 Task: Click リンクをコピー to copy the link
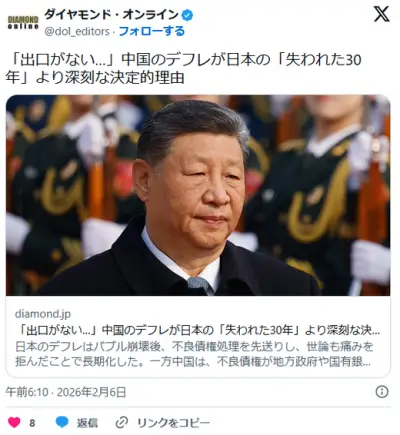point(174,423)
